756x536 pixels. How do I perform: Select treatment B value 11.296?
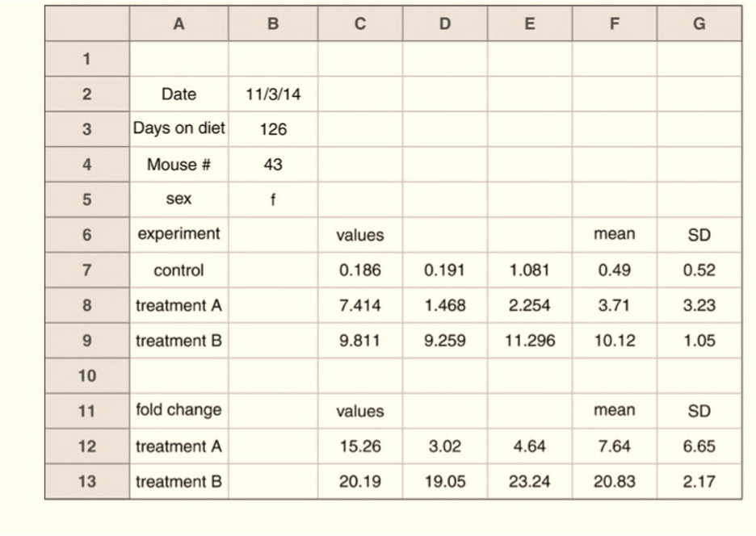(529, 341)
